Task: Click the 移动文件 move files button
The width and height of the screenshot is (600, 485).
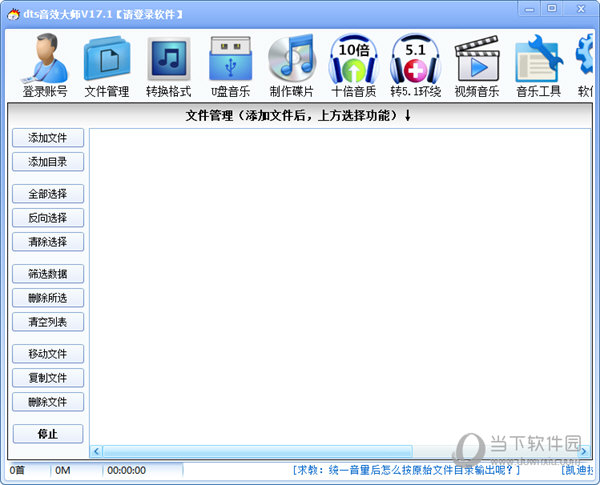Action: click(x=48, y=354)
